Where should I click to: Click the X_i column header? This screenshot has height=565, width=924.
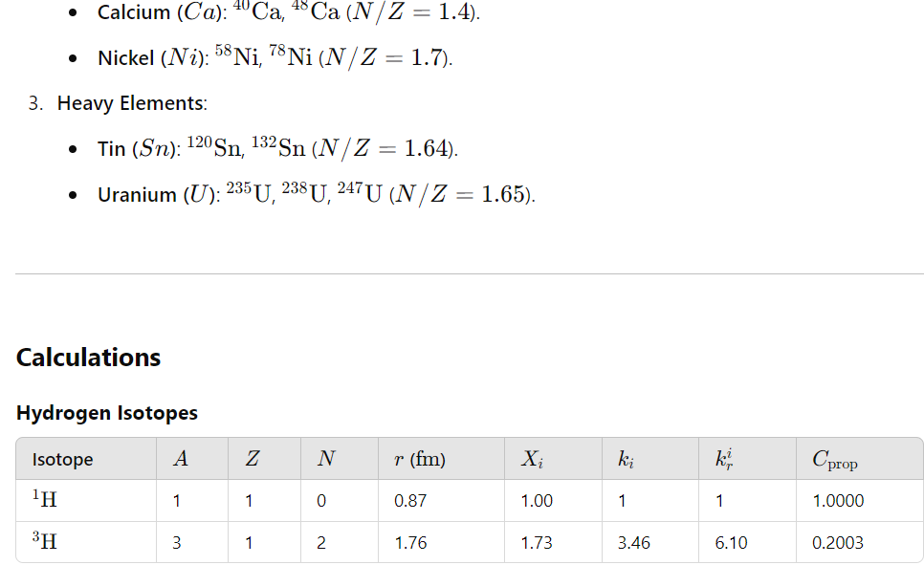click(x=532, y=459)
